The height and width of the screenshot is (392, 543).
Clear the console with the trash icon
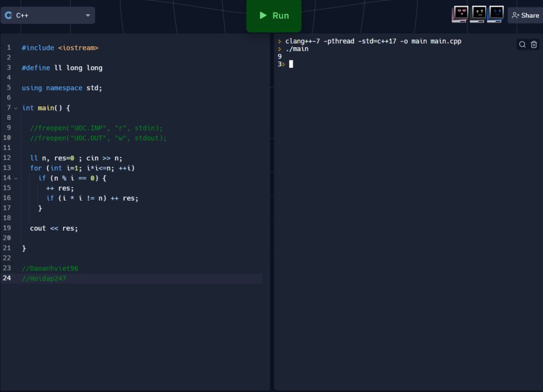(x=534, y=44)
